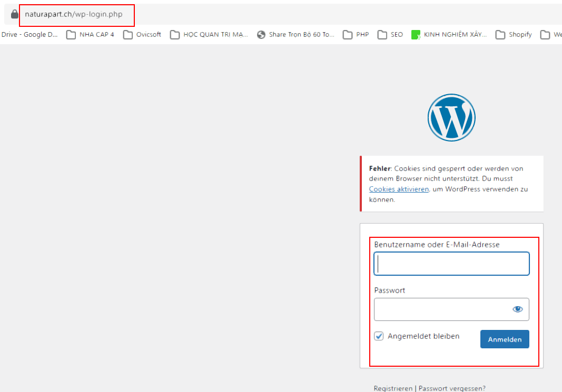562x392 pixels.
Task: Click the PHP folder icon
Action: (x=347, y=34)
